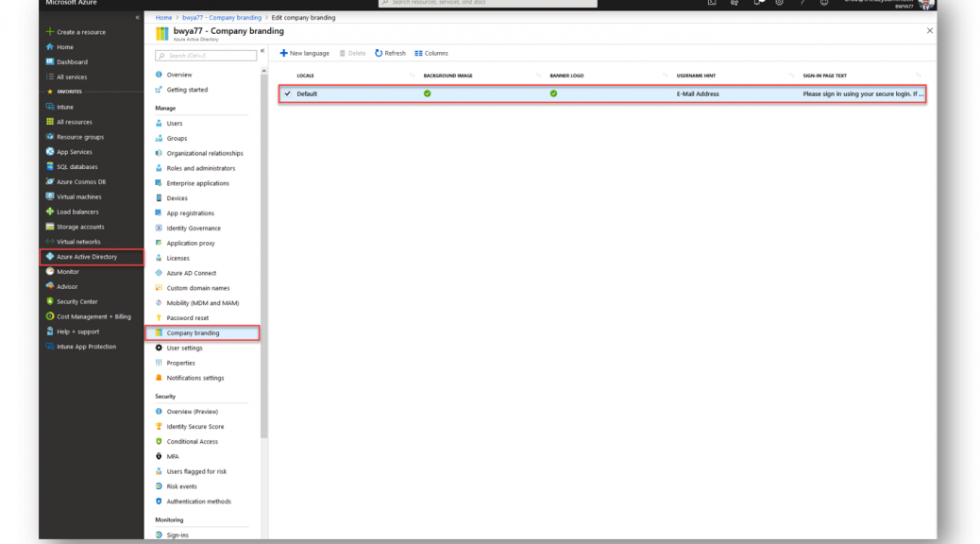The height and width of the screenshot is (544, 980).
Task: Click the SQL databases icon
Action: click(50, 166)
